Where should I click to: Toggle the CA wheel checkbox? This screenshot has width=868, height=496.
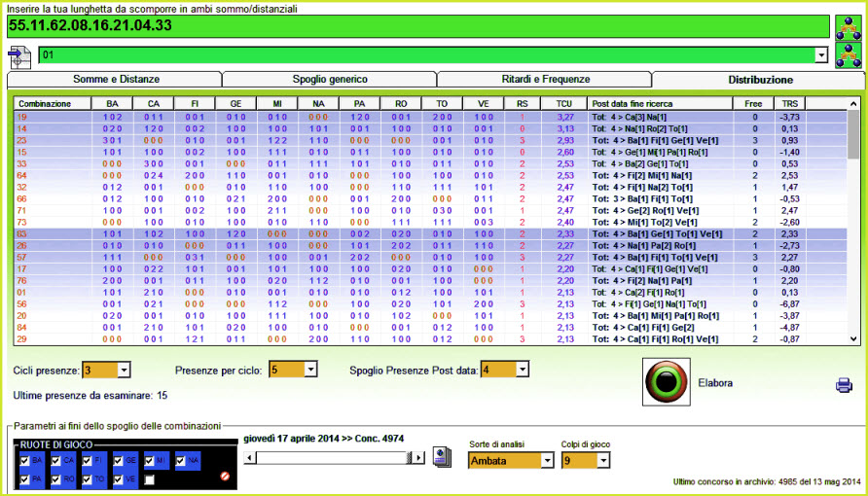point(55,460)
